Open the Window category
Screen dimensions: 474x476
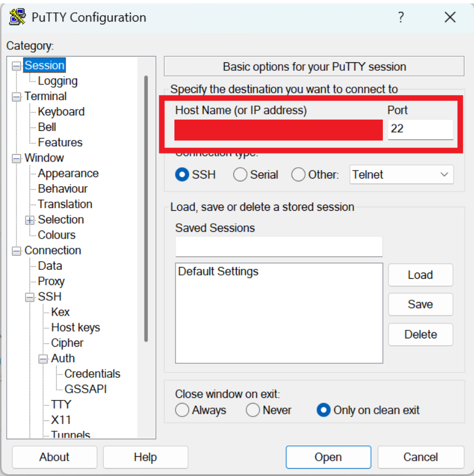click(x=44, y=158)
